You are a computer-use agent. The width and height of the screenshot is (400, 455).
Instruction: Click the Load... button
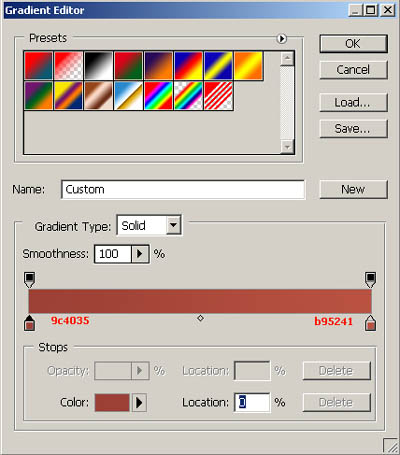tap(353, 102)
